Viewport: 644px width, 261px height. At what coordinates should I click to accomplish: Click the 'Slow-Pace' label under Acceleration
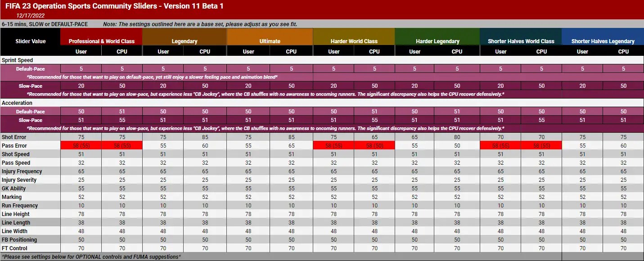coord(31,120)
